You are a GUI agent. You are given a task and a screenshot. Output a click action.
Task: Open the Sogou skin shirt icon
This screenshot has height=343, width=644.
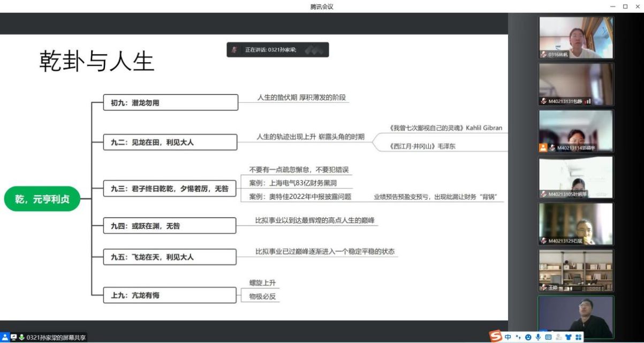[568, 337]
